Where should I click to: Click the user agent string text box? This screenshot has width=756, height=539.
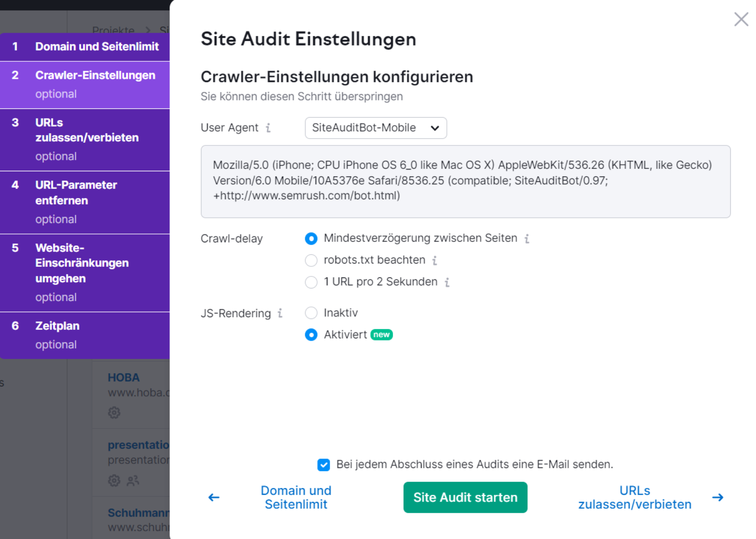[466, 181]
